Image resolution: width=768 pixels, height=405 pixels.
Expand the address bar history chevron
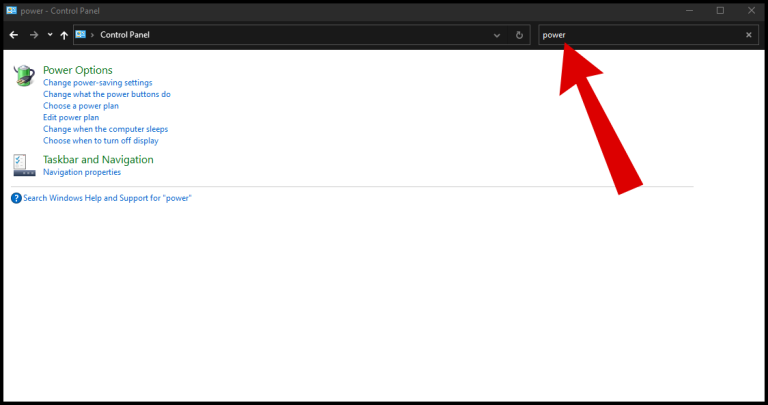(497, 35)
